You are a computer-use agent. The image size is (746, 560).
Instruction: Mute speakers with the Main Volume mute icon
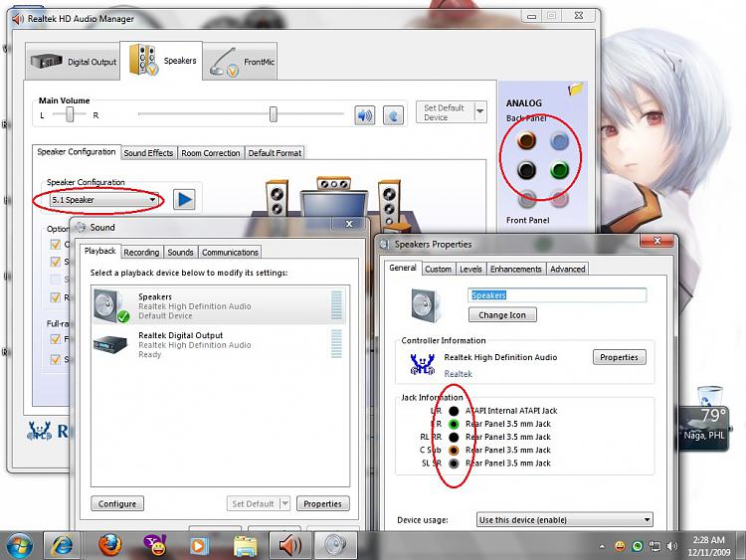(364, 115)
